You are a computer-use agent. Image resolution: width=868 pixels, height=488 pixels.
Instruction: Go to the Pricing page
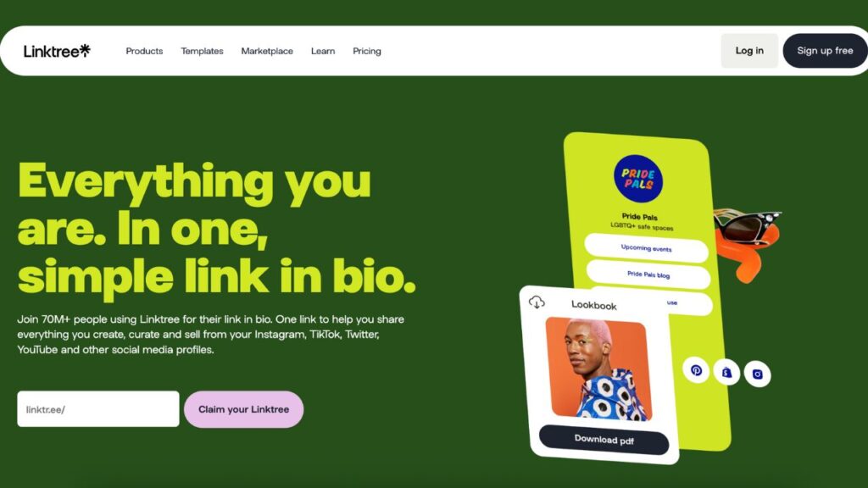coord(367,51)
